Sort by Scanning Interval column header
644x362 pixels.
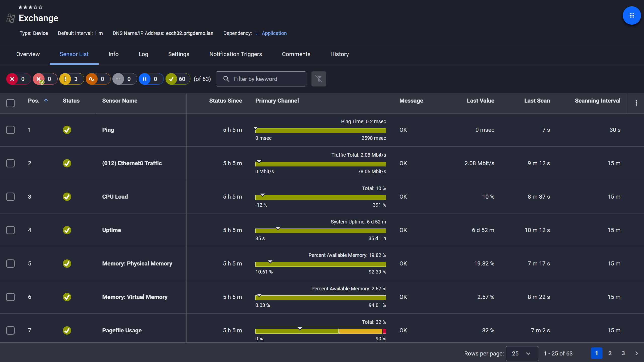coord(598,101)
